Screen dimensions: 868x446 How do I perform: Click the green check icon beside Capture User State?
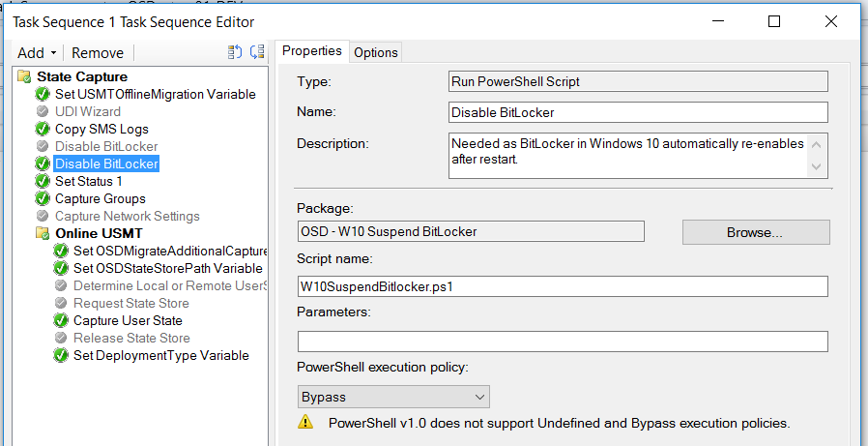[x=60, y=321]
